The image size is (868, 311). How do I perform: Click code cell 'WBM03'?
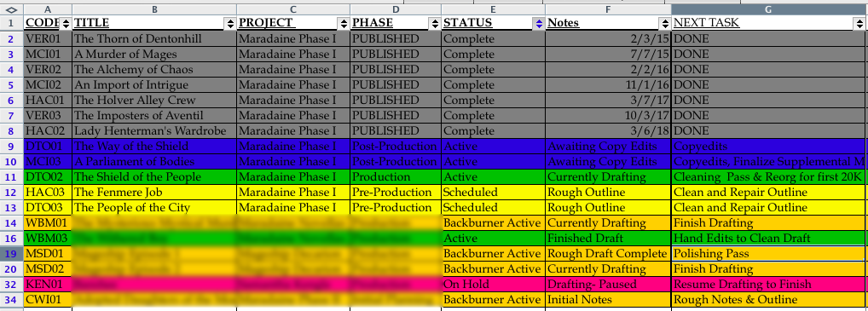click(48, 238)
